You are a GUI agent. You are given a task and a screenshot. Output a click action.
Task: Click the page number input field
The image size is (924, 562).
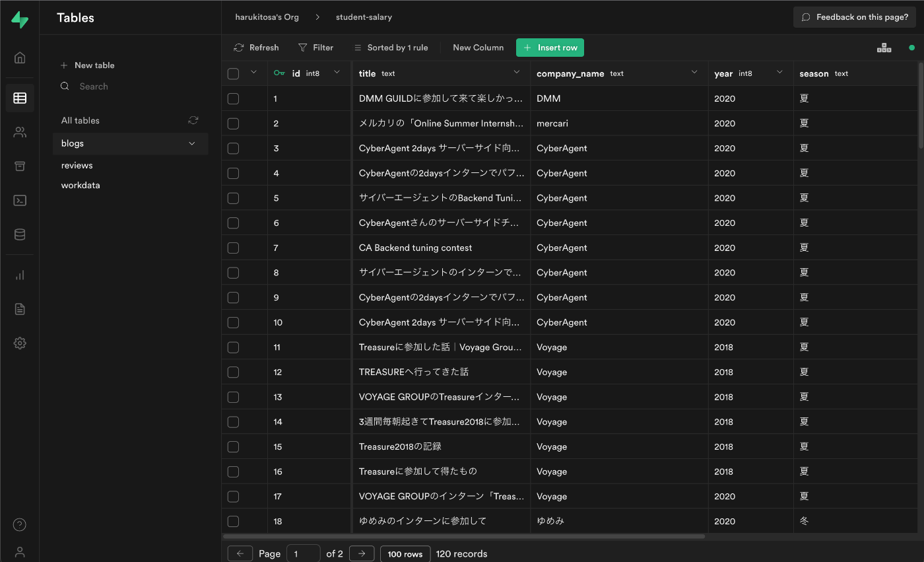pyautogui.click(x=304, y=553)
